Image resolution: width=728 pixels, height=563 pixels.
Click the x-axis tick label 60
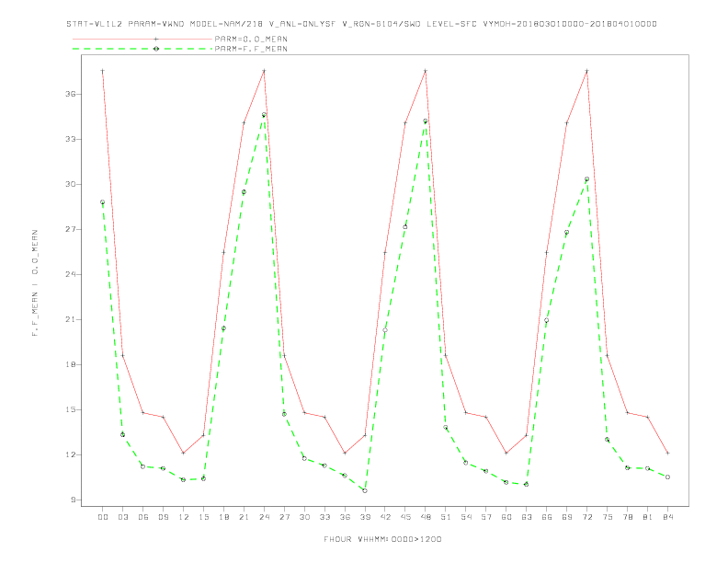506,517
